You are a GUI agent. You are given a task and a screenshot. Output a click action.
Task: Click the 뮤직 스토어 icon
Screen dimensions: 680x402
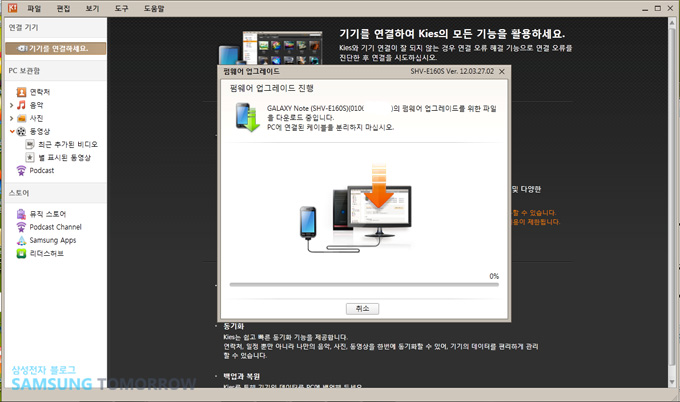[x=21, y=214]
